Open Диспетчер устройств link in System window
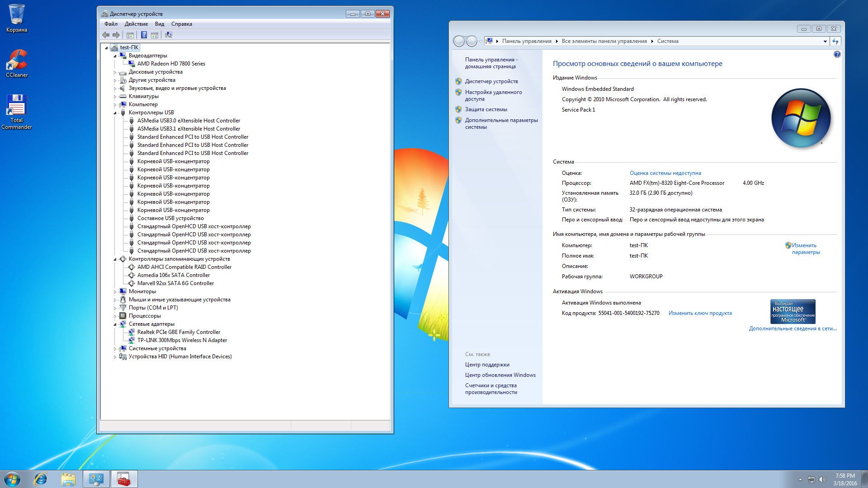 491,81
